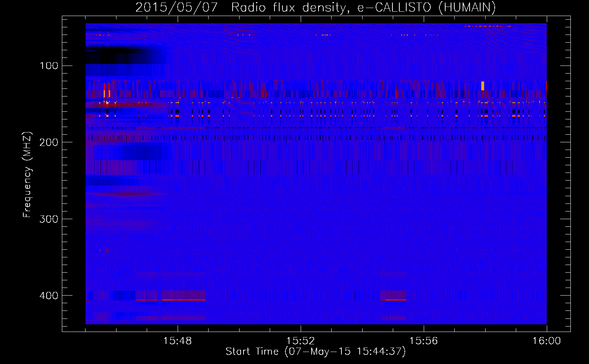589x364 pixels.
Task: Click the 15:56 time tick label
Action: pos(424,341)
